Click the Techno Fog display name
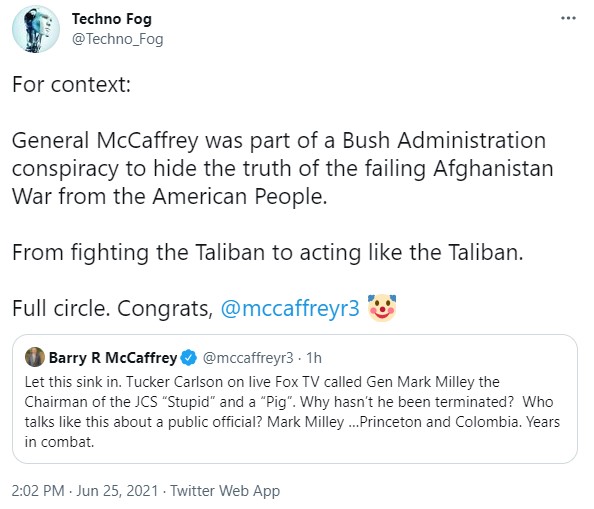The width and height of the screenshot is (594, 509). [112, 19]
